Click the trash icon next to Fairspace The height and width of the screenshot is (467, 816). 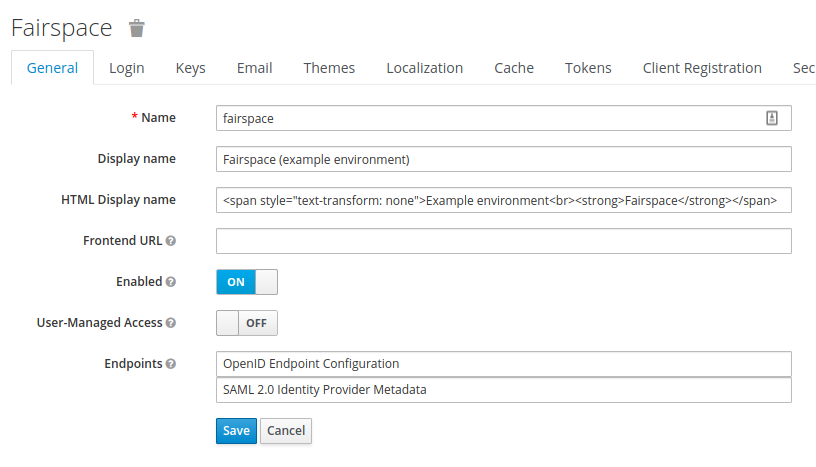click(136, 28)
